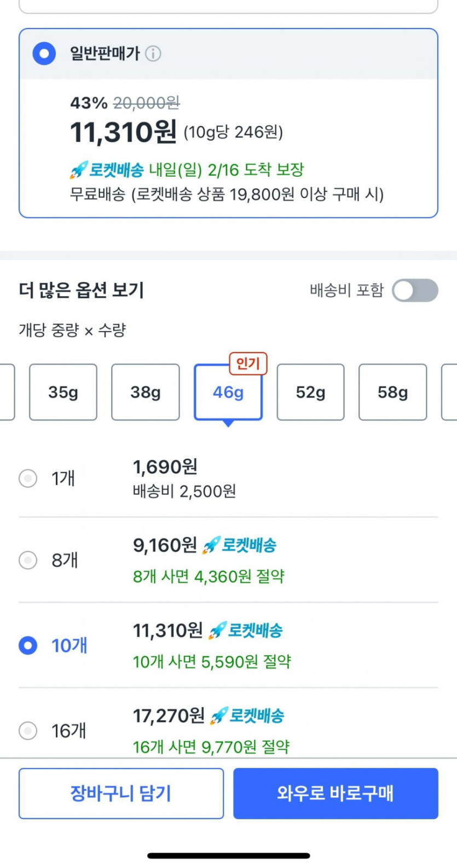Tap the 로켓배송 badge on the 8개 option
This screenshot has width=457, height=868.
[240, 545]
